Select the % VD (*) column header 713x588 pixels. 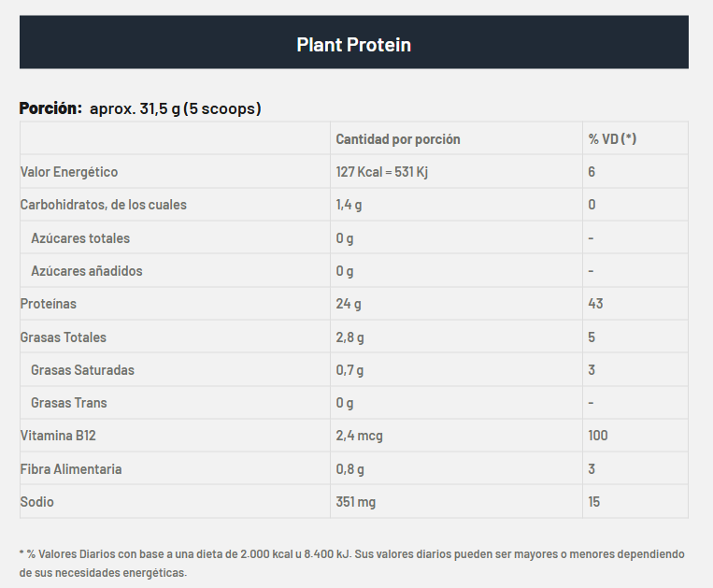[612, 139]
